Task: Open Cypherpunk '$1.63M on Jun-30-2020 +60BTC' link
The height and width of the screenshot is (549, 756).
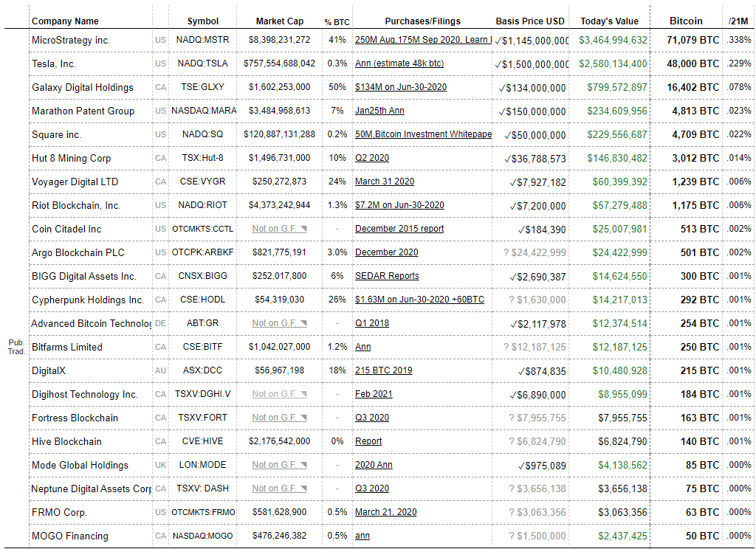Action: 419,300
